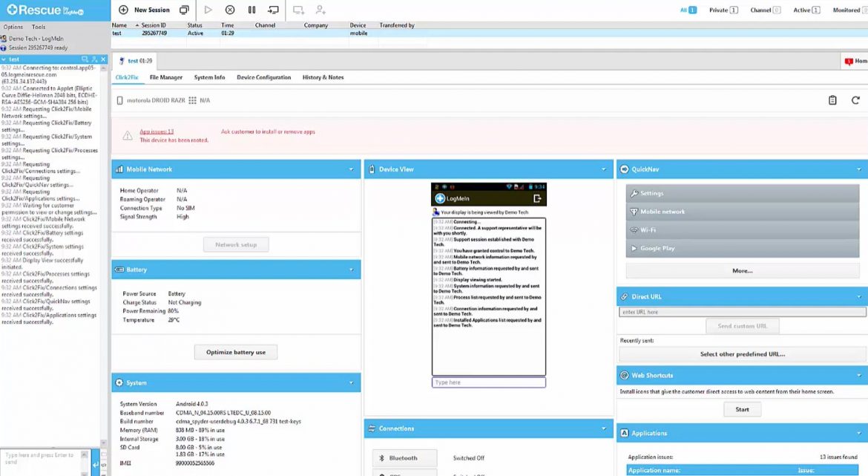Transfer the session via the transfer icon
This screenshot has width=868, height=476.
click(273, 10)
